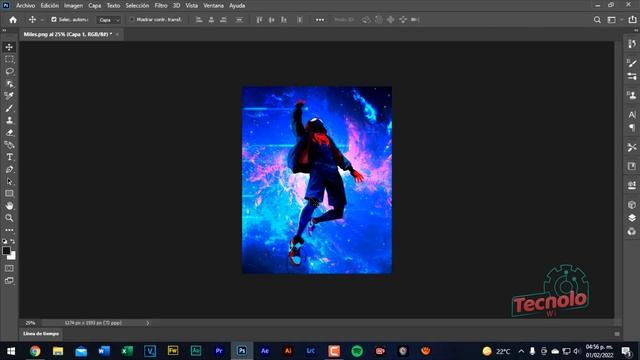This screenshot has height=360, width=640.
Task: Open the Archivo menu
Action: [25, 6]
